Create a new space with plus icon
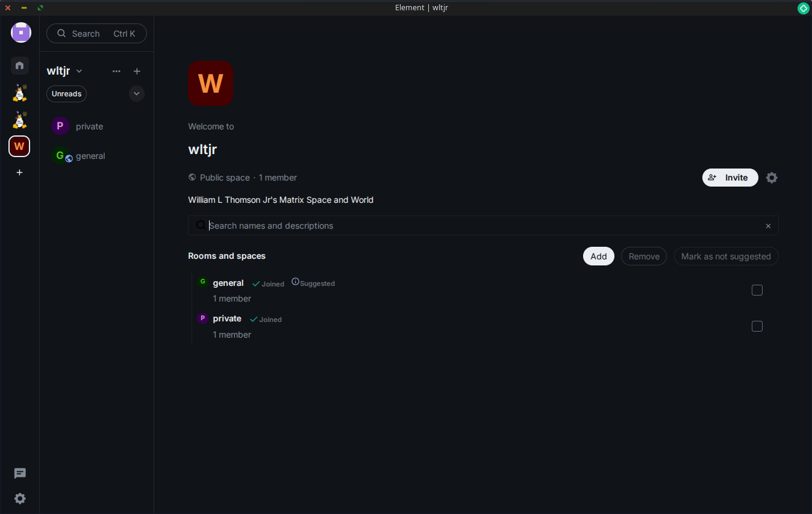This screenshot has width=812, height=514. [x=19, y=173]
